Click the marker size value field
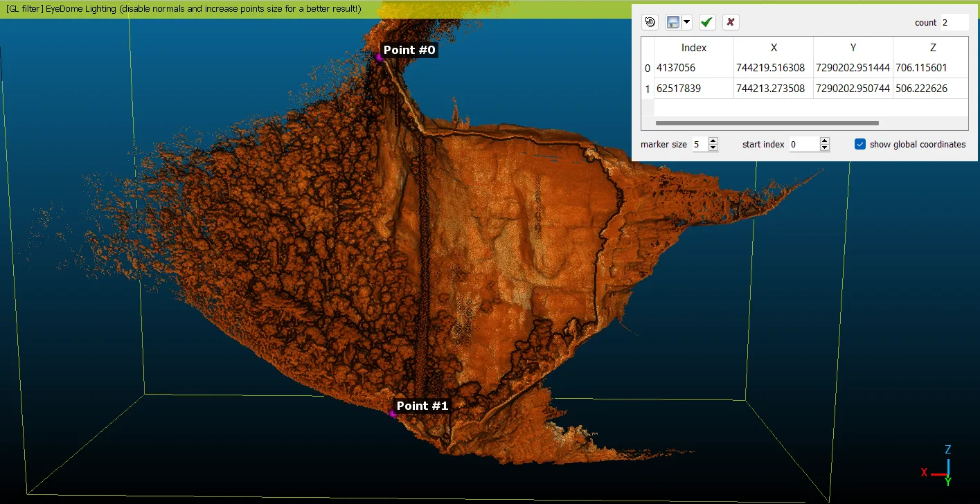The height and width of the screenshot is (504, 980). 699,144
